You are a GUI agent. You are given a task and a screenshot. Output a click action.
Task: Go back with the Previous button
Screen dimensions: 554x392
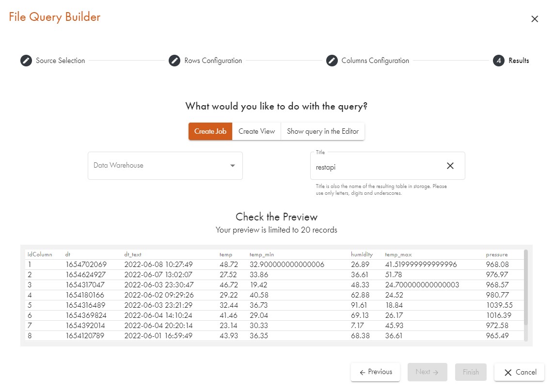(x=376, y=372)
